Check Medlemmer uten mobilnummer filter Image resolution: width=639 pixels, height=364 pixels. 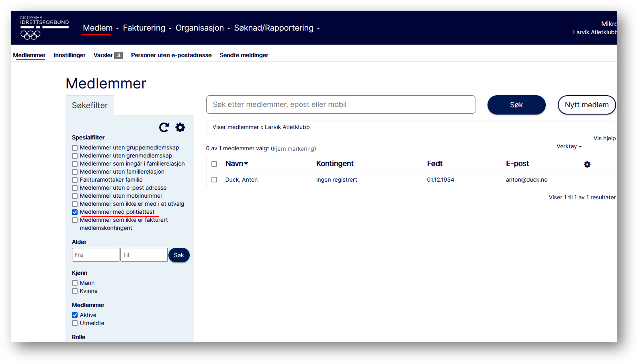point(75,196)
